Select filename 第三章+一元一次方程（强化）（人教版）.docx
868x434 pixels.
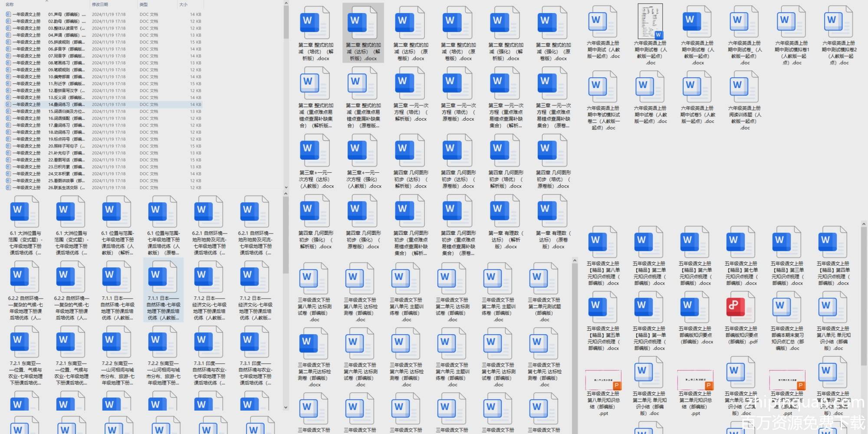coord(363,179)
